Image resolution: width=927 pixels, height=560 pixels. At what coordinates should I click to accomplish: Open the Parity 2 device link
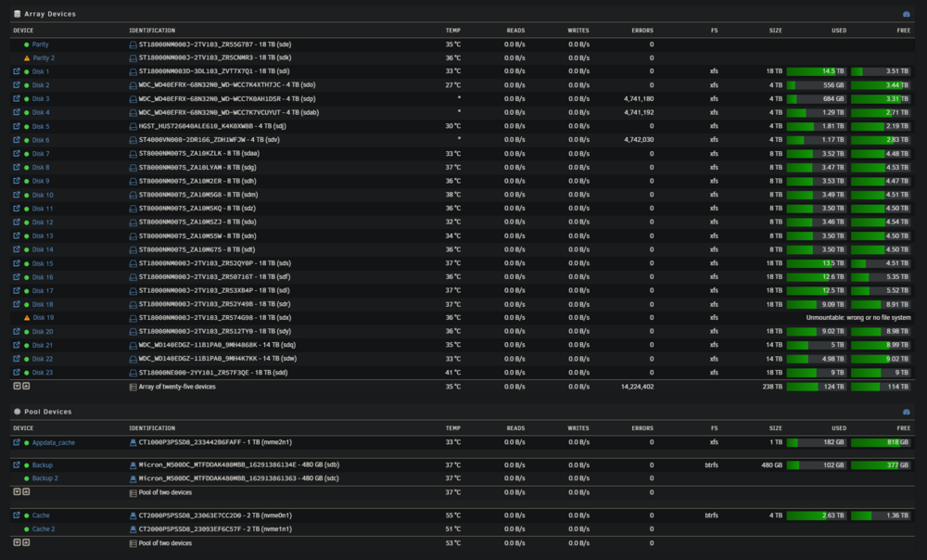[x=44, y=58]
